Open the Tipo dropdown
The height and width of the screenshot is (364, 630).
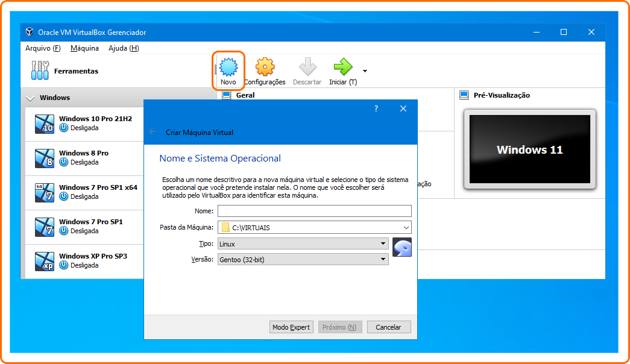click(303, 243)
